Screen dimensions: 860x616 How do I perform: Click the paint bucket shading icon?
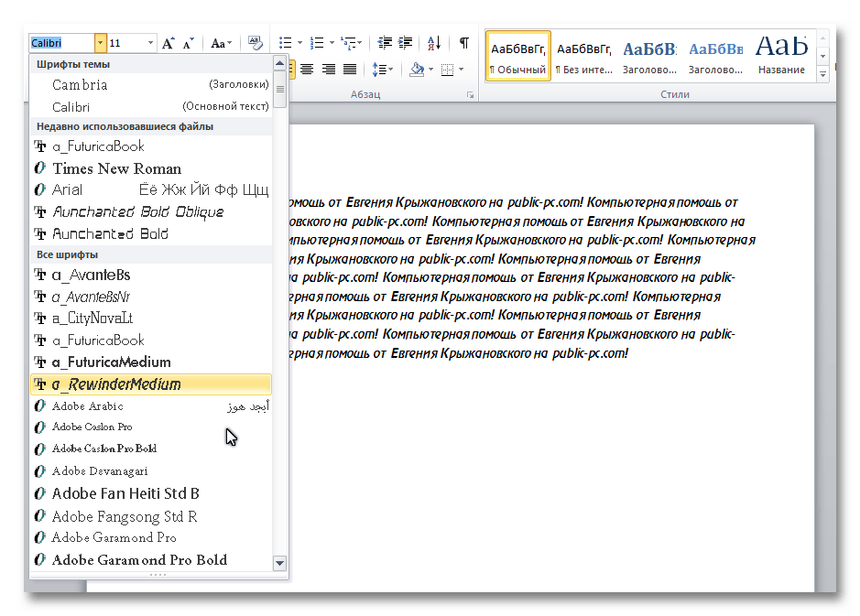[417, 70]
